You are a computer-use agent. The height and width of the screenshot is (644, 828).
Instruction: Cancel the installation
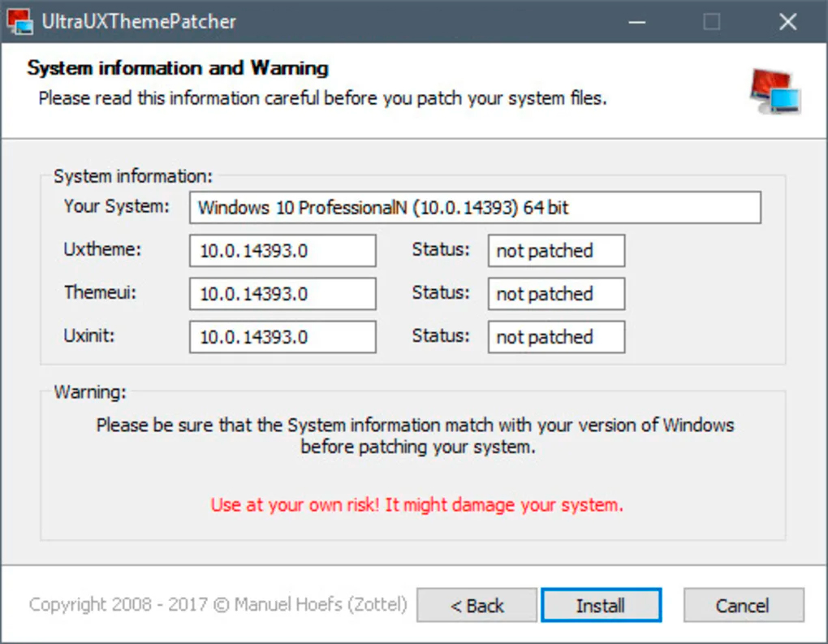[743, 606]
